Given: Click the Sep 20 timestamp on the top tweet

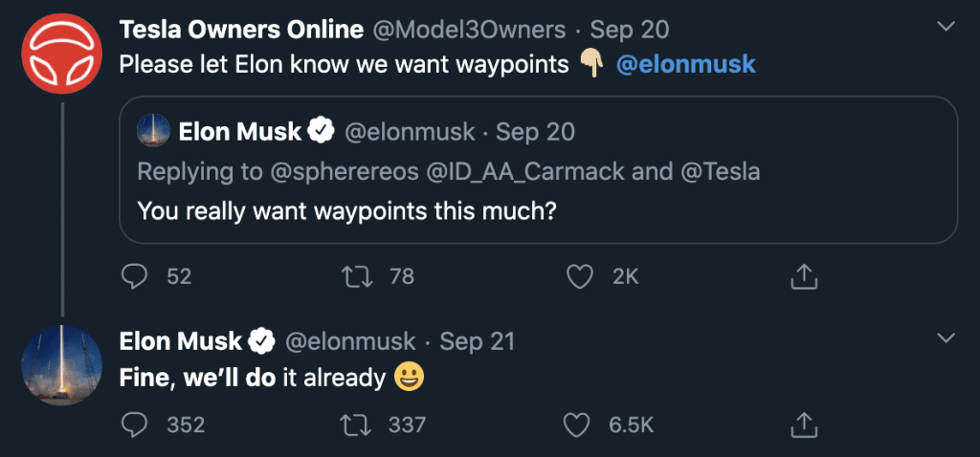Looking at the screenshot, I should coord(631,30).
